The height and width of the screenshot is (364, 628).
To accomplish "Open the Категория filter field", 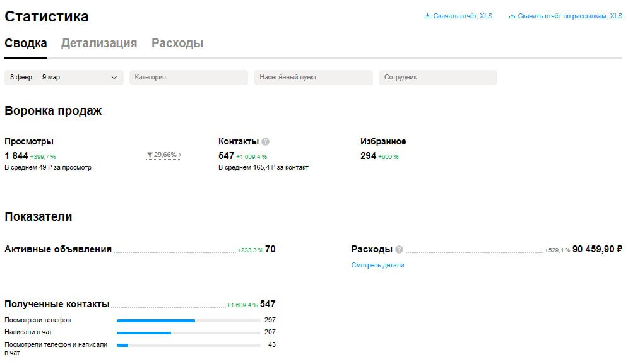I will 189,78.
